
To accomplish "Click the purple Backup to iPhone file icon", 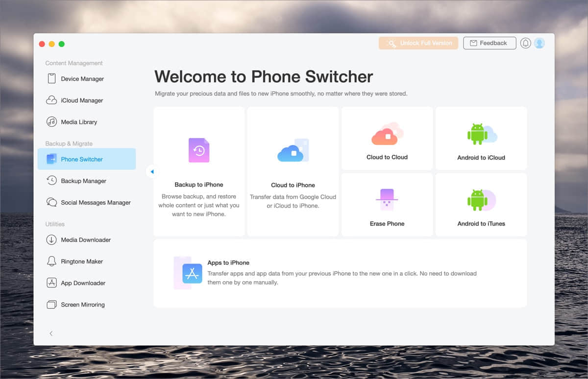I will point(199,150).
